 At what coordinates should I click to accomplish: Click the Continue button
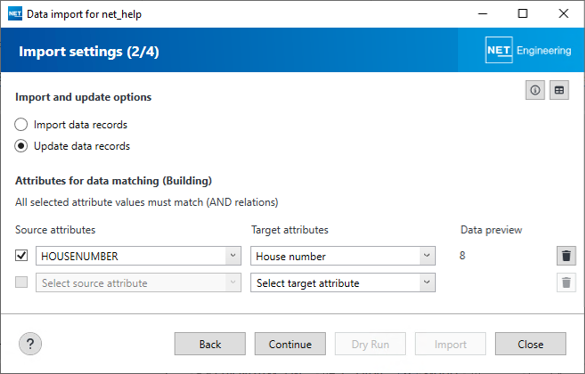290,344
